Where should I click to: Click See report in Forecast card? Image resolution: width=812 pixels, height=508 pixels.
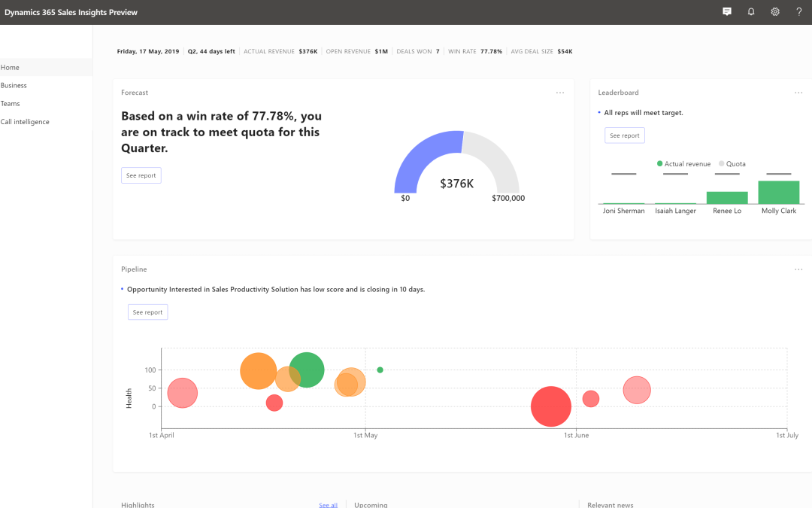141,175
